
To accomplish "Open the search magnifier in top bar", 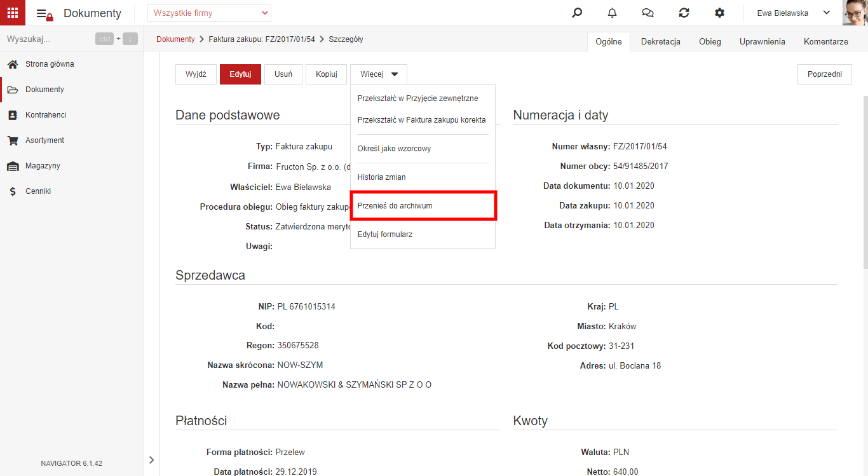I will click(x=577, y=13).
